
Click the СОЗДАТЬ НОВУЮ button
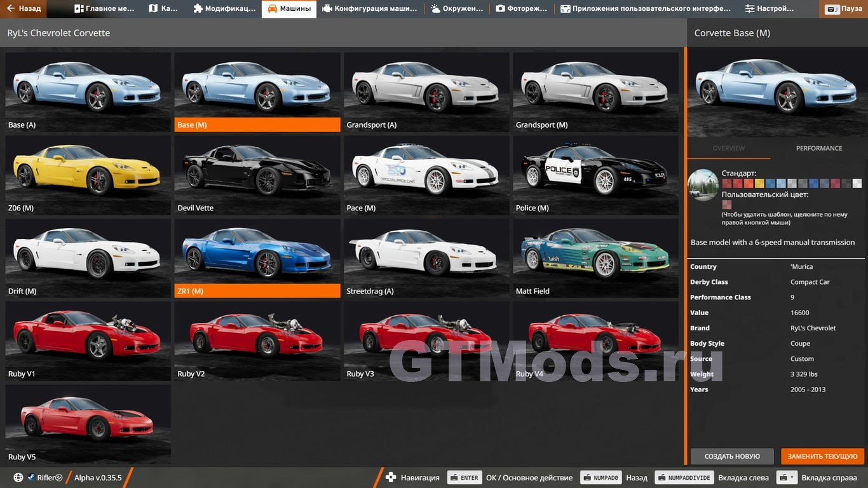(x=732, y=456)
